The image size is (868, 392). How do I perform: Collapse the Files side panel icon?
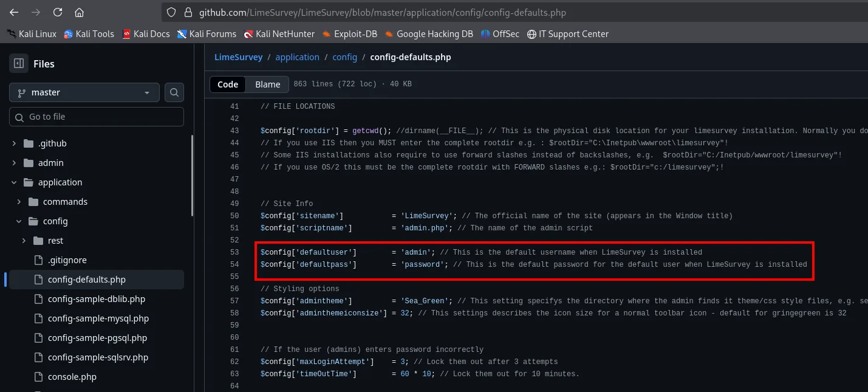pyautogui.click(x=18, y=63)
